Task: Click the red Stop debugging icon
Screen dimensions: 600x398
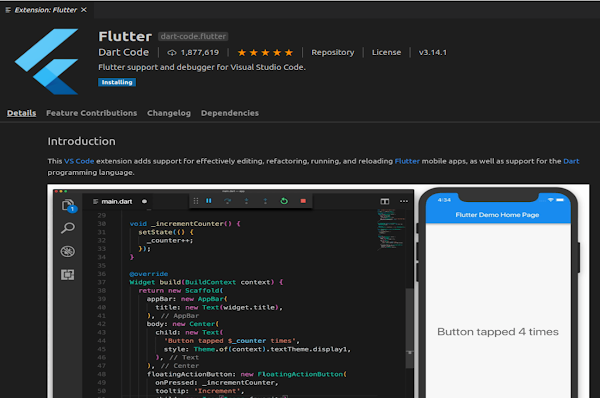Action: (303, 201)
